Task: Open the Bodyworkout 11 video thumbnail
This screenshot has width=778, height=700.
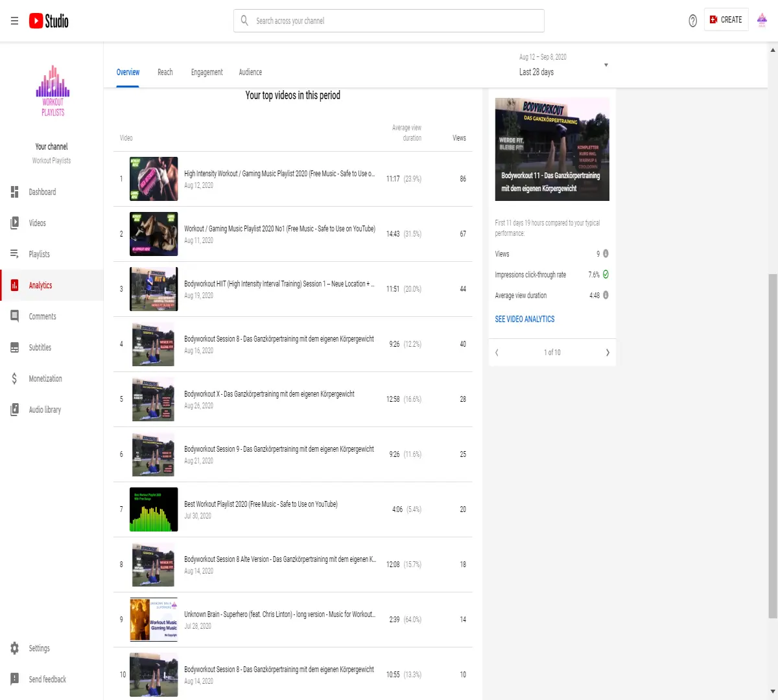Action: pos(552,149)
